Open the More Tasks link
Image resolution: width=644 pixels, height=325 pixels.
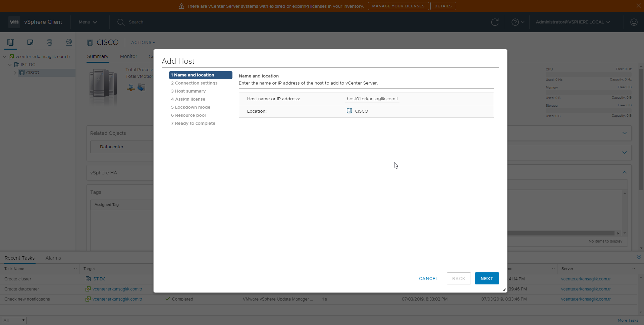[628, 320]
